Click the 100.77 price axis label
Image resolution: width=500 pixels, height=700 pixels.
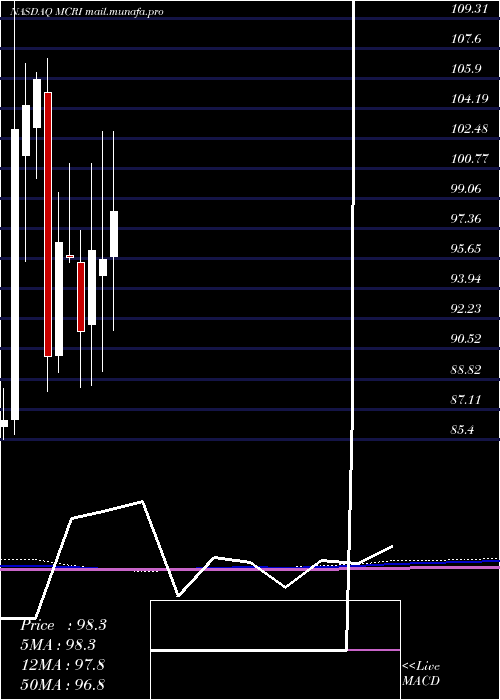469,159
